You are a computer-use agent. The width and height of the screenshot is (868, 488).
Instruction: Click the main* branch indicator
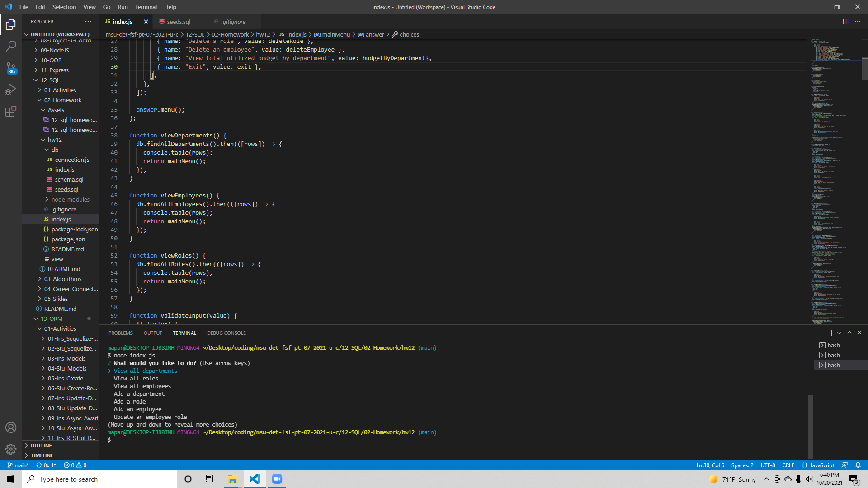click(18, 465)
